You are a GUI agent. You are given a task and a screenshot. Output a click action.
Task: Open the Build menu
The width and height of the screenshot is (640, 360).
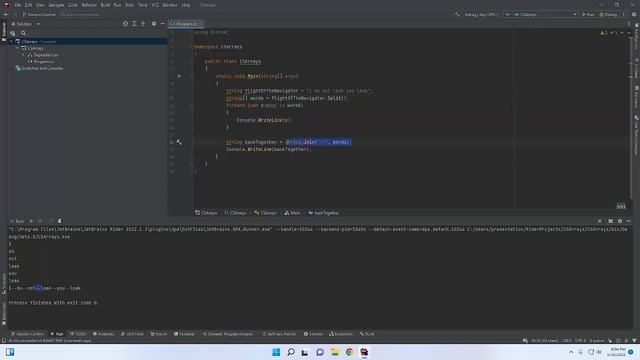pos(105,5)
